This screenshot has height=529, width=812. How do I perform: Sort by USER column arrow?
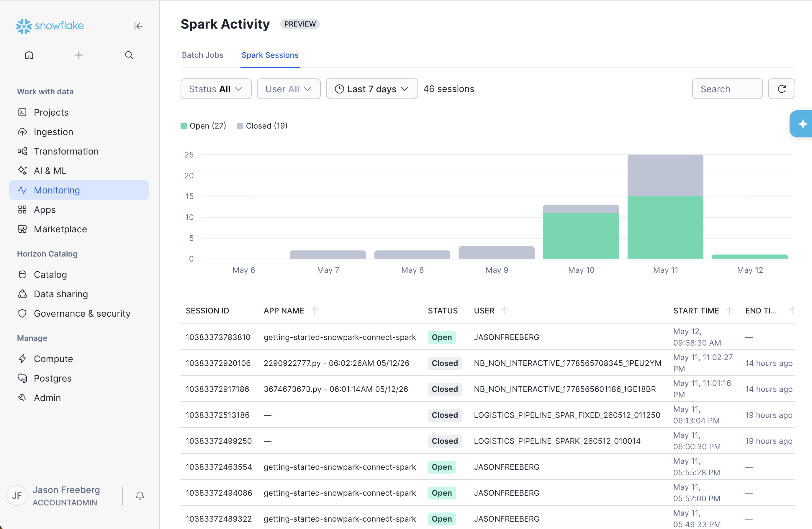point(505,310)
